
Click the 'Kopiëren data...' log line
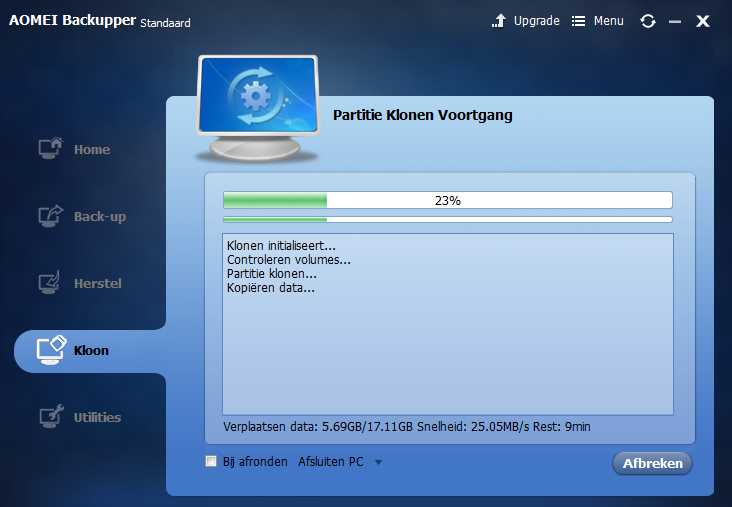[271, 288]
